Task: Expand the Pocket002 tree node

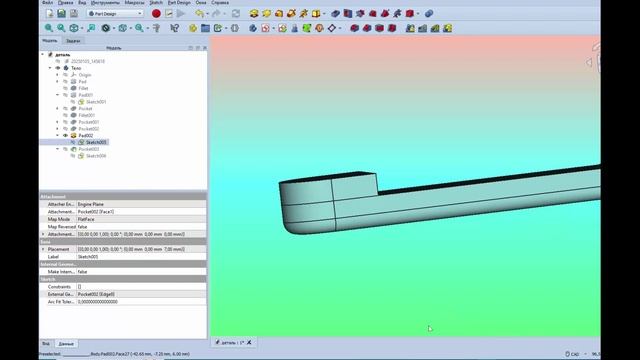Action: tap(58, 129)
